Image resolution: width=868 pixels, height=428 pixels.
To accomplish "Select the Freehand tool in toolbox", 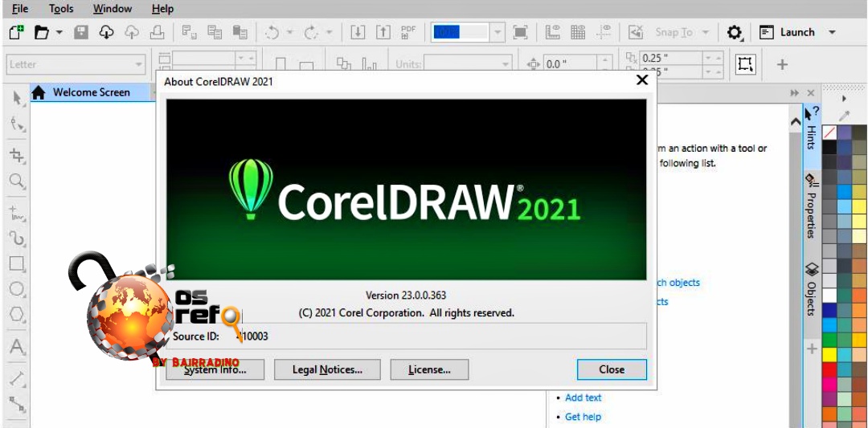I will click(x=18, y=213).
